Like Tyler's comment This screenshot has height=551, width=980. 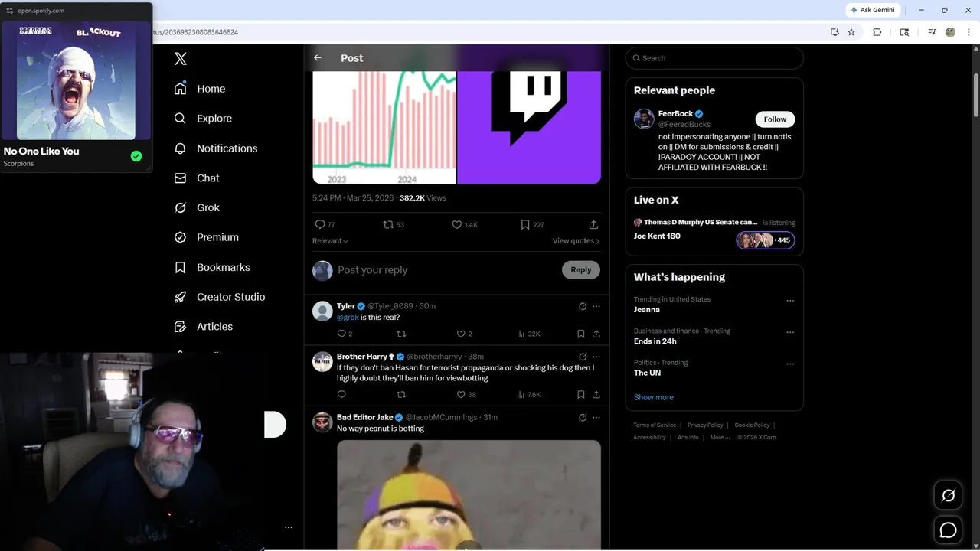pyautogui.click(x=464, y=334)
